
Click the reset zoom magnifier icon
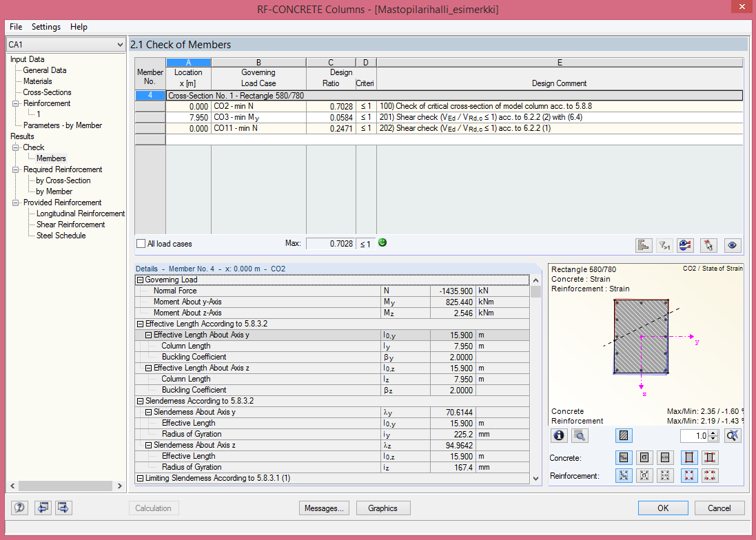(x=733, y=436)
